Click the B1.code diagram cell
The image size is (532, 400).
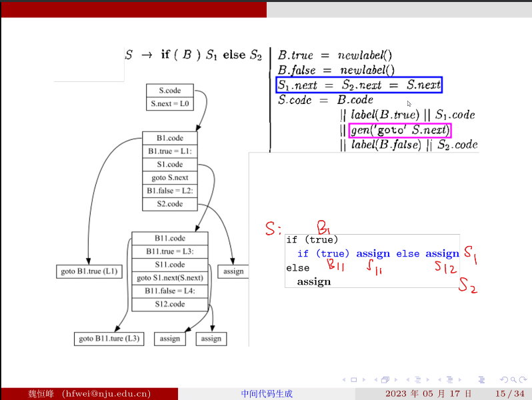[170, 138]
